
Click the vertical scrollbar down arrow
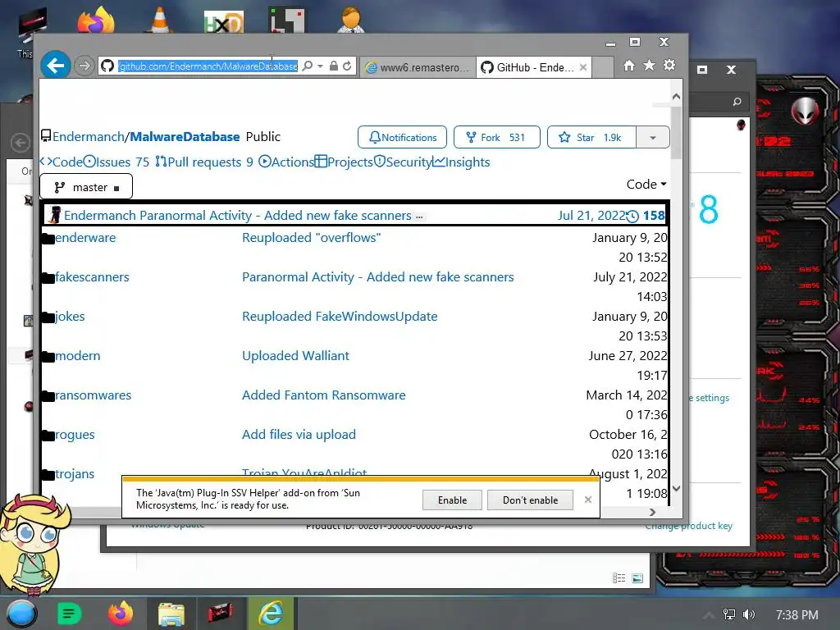click(676, 488)
